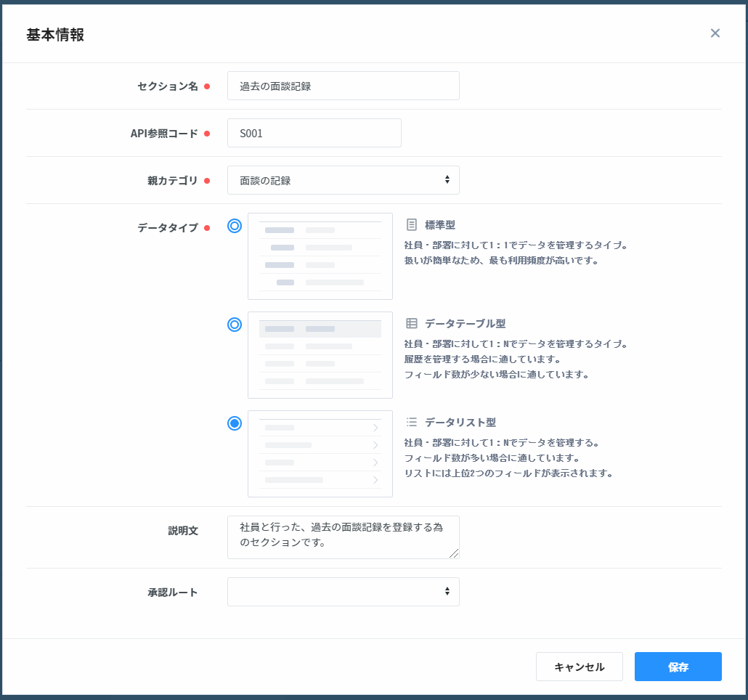Click the 標準型 title label
This screenshot has width=748, height=700.
[440, 225]
